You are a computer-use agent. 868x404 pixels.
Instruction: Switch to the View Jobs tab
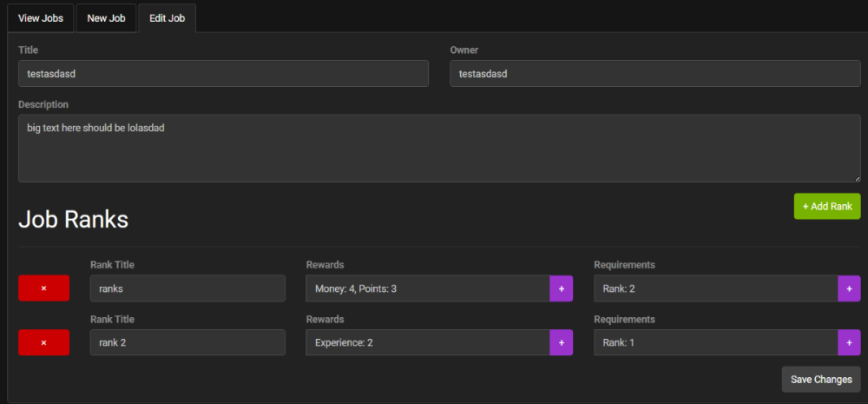pos(40,18)
